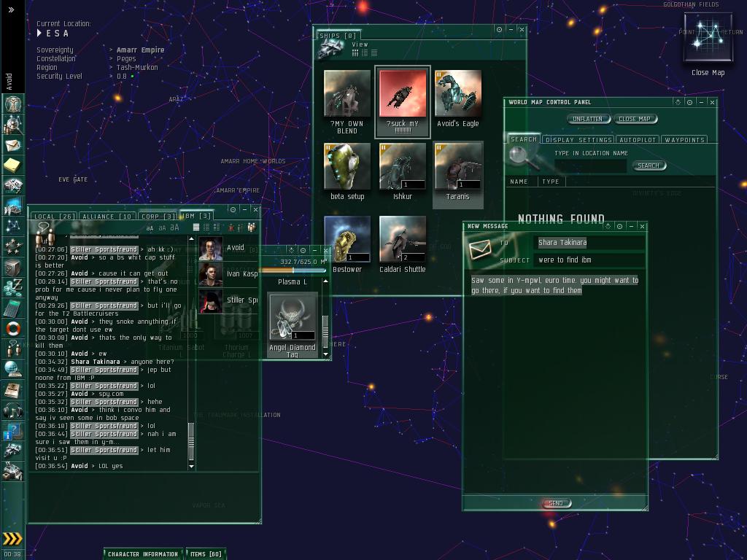
Task: Open the life ring help icon
Action: pyautogui.click(x=12, y=329)
